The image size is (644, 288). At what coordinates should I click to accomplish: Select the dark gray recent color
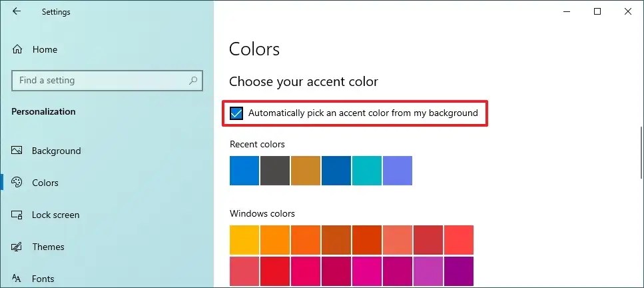(x=275, y=170)
